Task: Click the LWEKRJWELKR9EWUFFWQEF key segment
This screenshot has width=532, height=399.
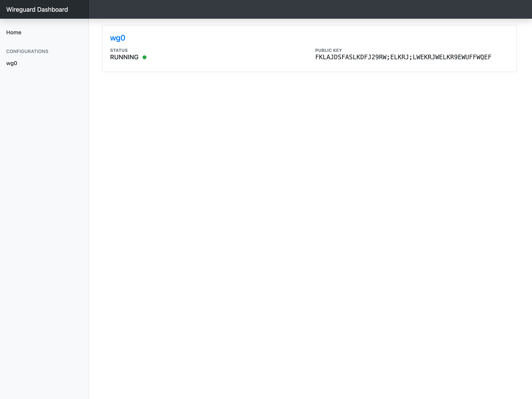Action: 452,57
